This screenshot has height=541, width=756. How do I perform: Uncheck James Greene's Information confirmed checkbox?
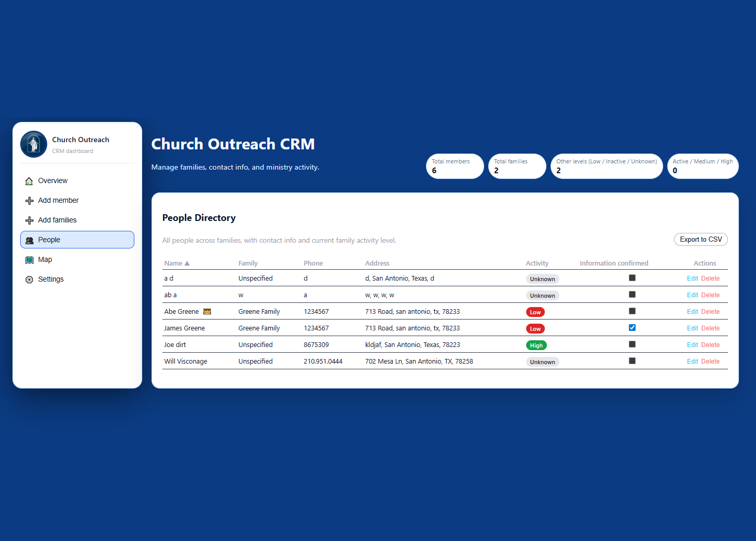click(x=631, y=327)
